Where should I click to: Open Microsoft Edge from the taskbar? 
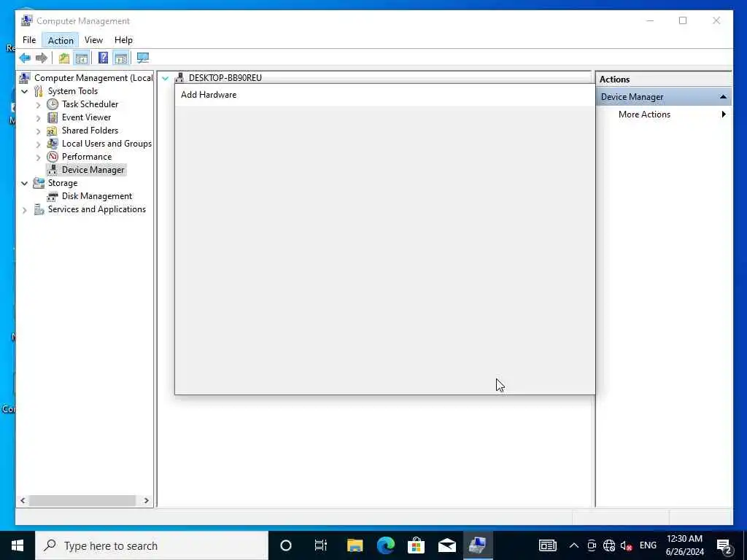coord(385,545)
